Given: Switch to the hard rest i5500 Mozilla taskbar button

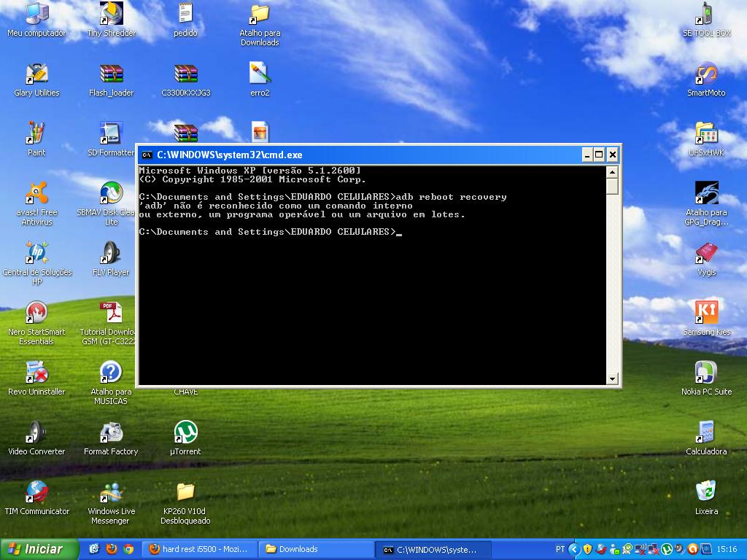Looking at the screenshot, I should click(200, 549).
